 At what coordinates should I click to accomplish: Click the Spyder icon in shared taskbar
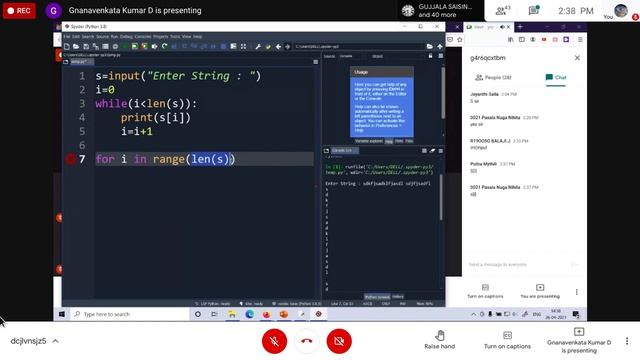(318, 314)
